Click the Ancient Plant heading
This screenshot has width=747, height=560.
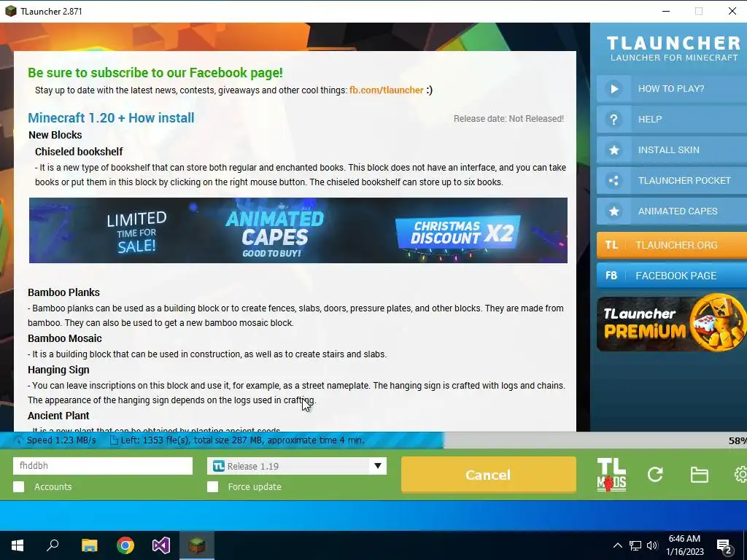(x=58, y=416)
